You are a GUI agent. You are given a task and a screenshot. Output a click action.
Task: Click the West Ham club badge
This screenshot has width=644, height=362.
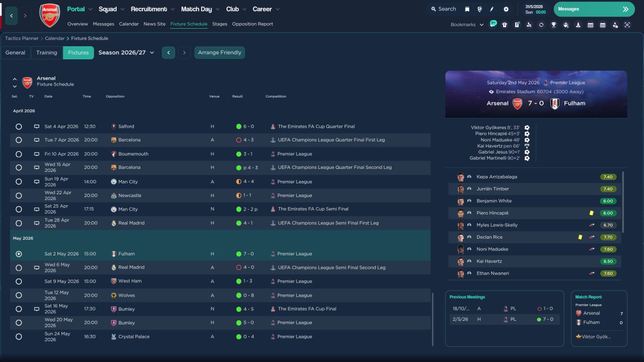114,281
